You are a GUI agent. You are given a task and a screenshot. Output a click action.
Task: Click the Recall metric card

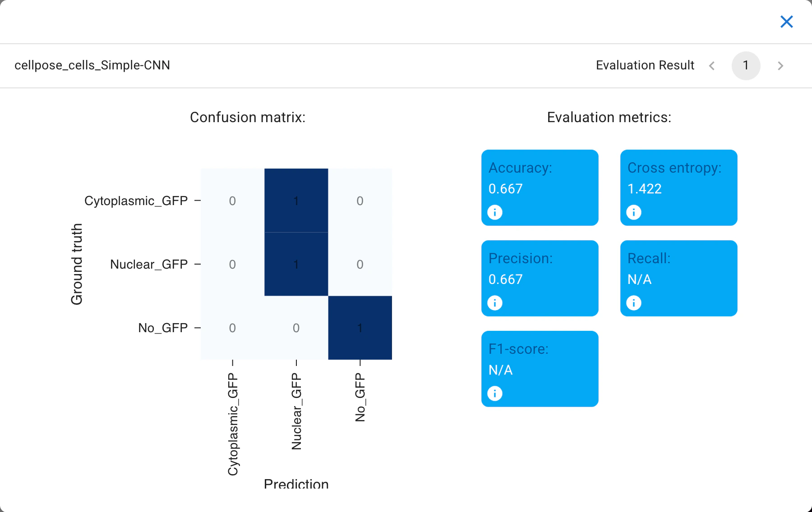coord(679,278)
